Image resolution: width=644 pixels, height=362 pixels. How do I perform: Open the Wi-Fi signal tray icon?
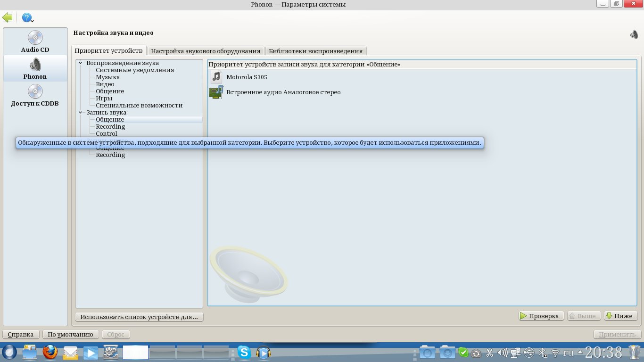tap(556, 353)
